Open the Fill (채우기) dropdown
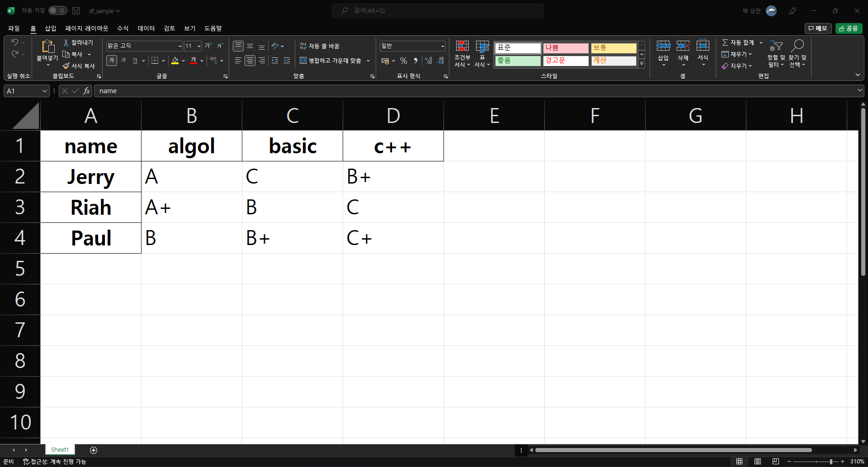The width and height of the screenshot is (868, 467). click(x=736, y=54)
